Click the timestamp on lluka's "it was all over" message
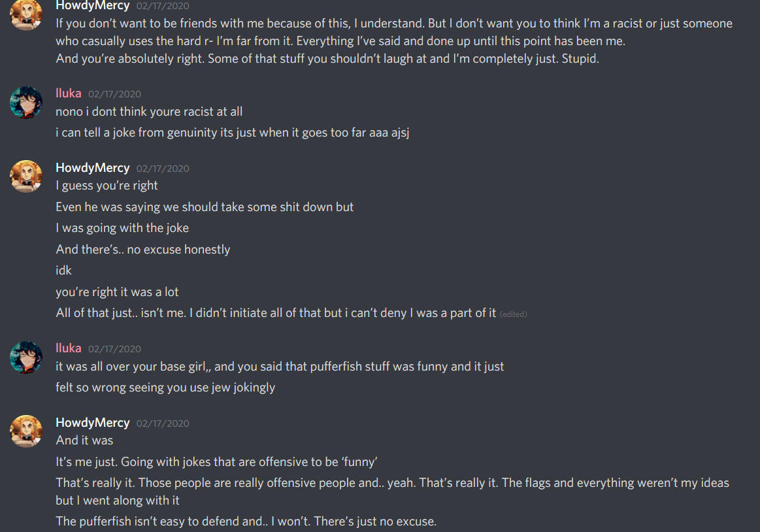This screenshot has height=532, width=760. pos(114,349)
